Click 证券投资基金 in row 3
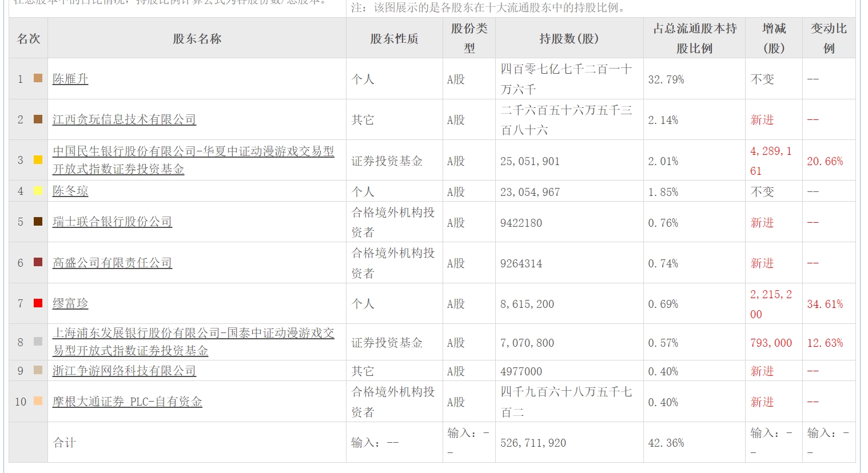868x473 pixels. click(387, 161)
